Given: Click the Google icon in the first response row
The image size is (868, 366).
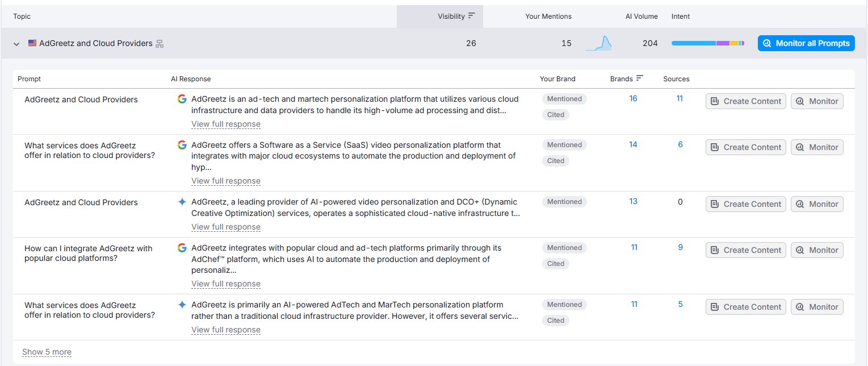Looking at the screenshot, I should pyautogui.click(x=182, y=99).
